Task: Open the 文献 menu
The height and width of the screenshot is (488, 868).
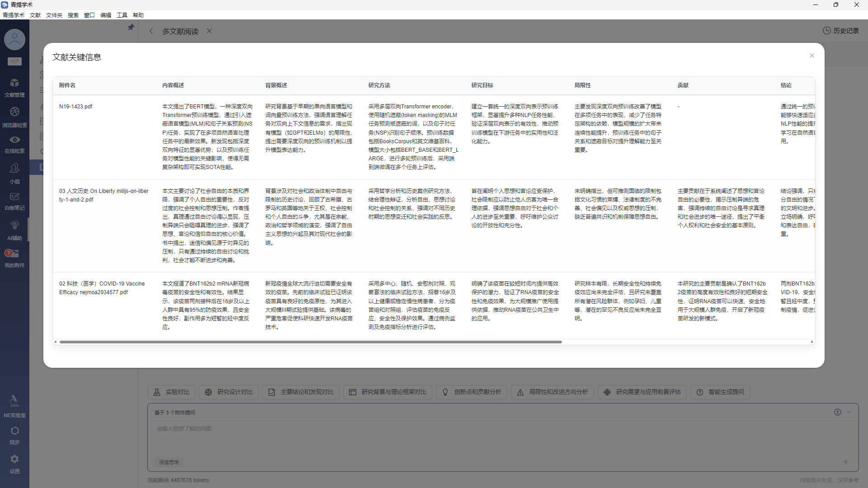Action: click(35, 15)
